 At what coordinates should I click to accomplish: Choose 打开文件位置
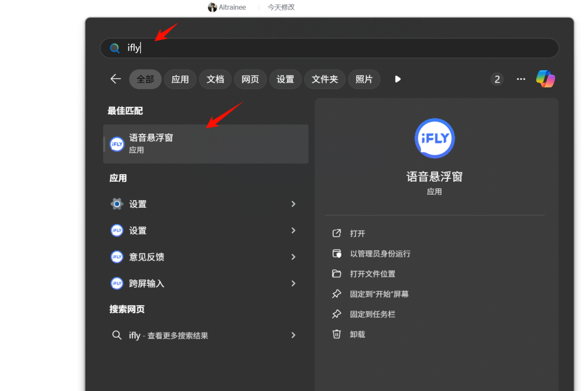point(373,274)
